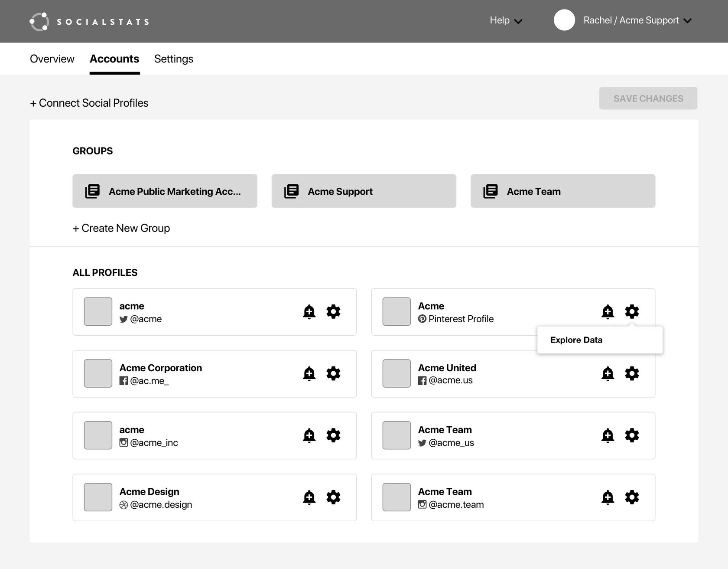Screen dimensions: 728x569
Task: Click bell icon for @acme_us Twitter profile
Action: [608, 435]
